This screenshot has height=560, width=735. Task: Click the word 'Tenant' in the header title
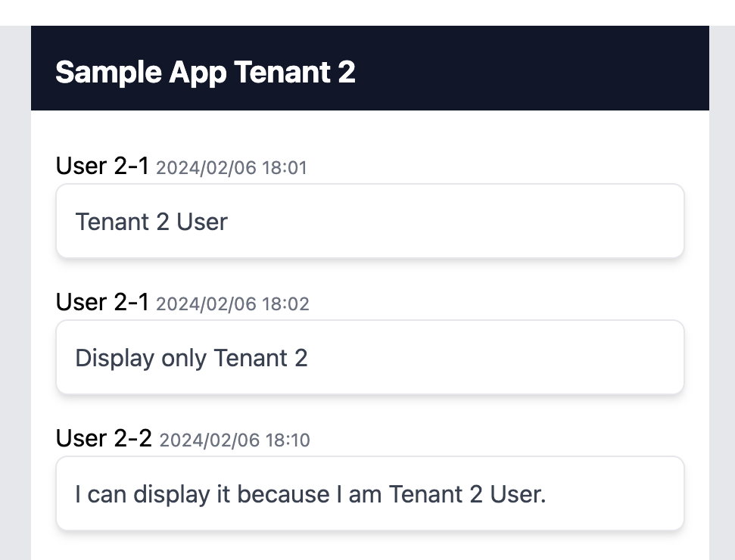tap(282, 72)
